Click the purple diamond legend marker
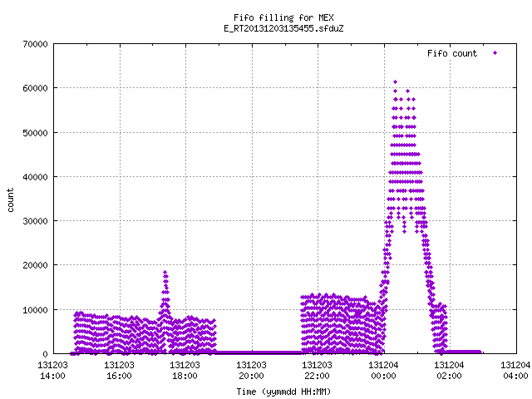Screen dimensions: 532x399 [x=495, y=52]
